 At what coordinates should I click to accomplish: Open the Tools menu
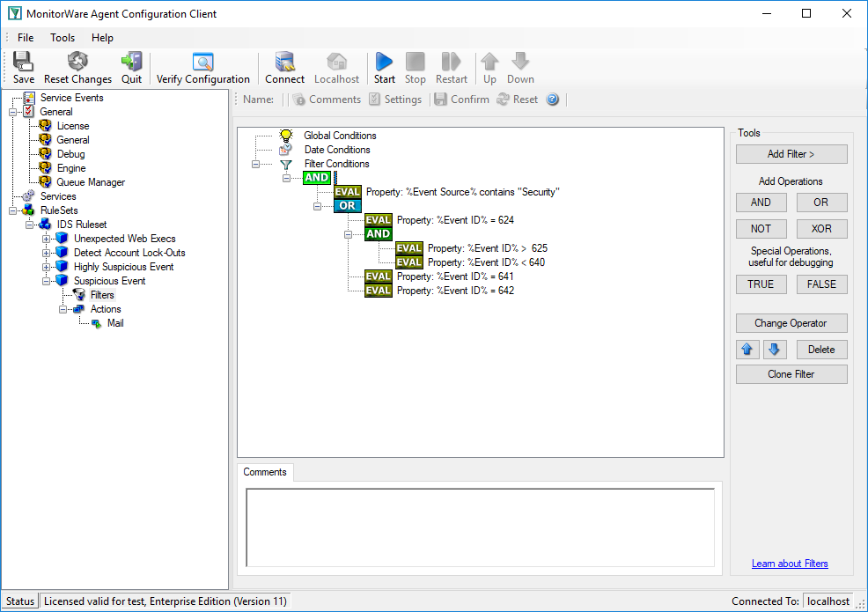62,38
